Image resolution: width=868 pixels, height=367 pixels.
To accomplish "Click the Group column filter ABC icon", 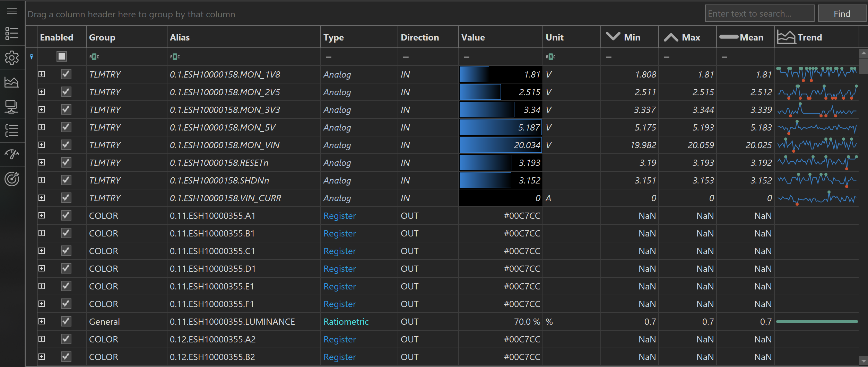I will click(94, 57).
